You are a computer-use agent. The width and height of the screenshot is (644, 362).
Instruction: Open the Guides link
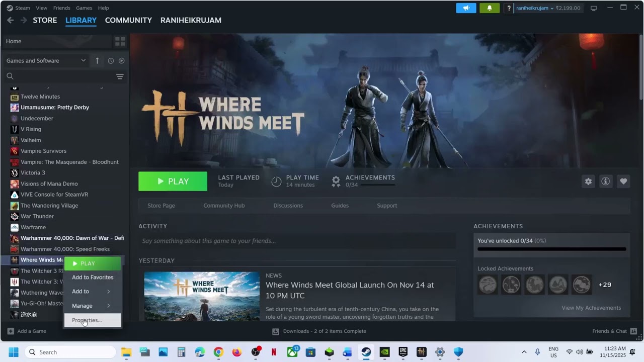(340, 206)
